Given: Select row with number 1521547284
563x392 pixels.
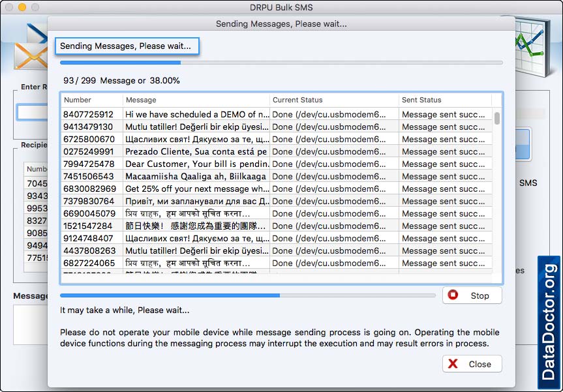Looking at the screenshot, I should point(277,226).
